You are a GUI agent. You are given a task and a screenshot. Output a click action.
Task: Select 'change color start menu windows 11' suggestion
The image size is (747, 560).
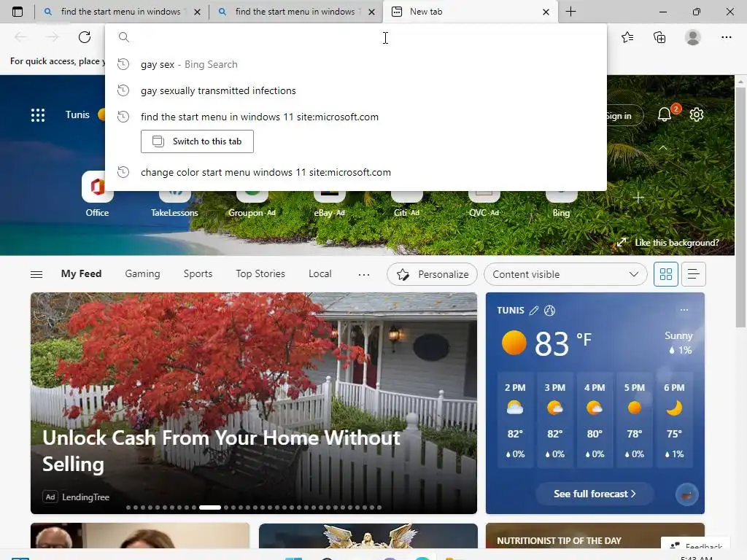pos(356,172)
